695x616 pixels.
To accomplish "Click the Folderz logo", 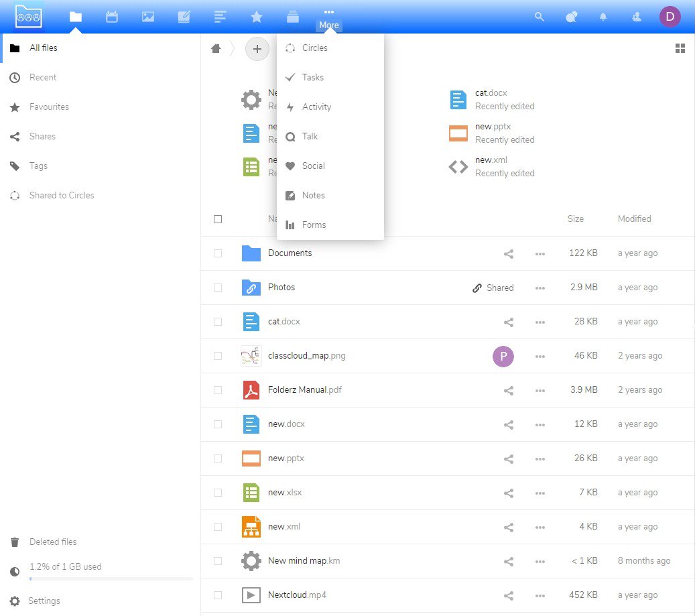I will tap(29, 17).
